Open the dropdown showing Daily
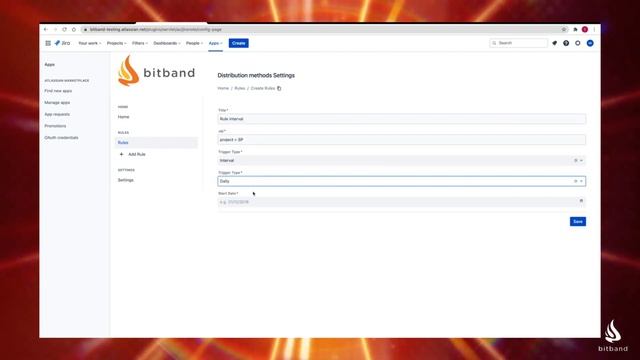 coord(402,181)
